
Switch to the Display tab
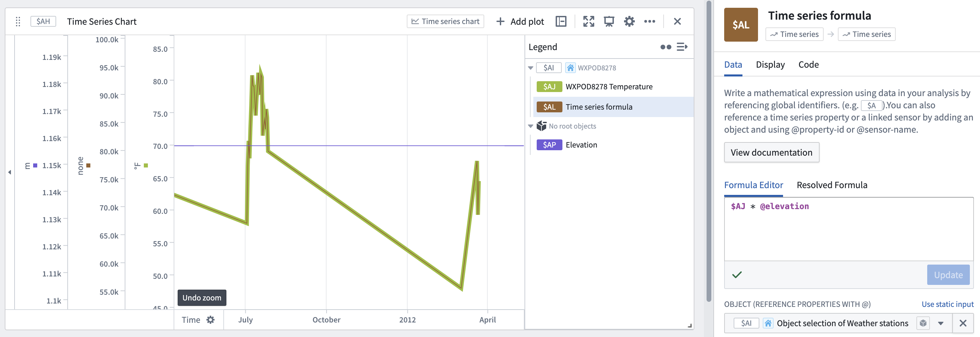coord(770,65)
